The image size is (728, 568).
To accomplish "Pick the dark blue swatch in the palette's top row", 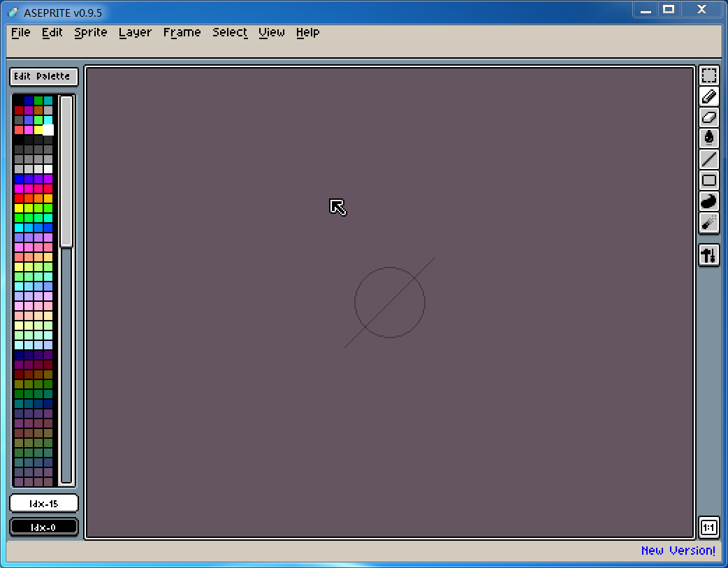I will (29, 101).
